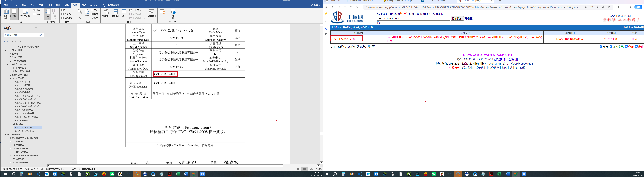Go back in the browser

(333, 7)
